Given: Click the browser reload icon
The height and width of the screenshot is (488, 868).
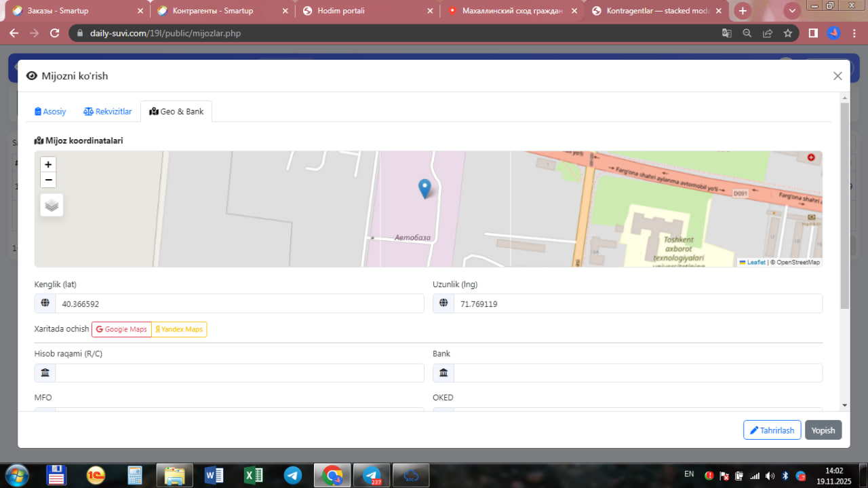Looking at the screenshot, I should tap(55, 33).
